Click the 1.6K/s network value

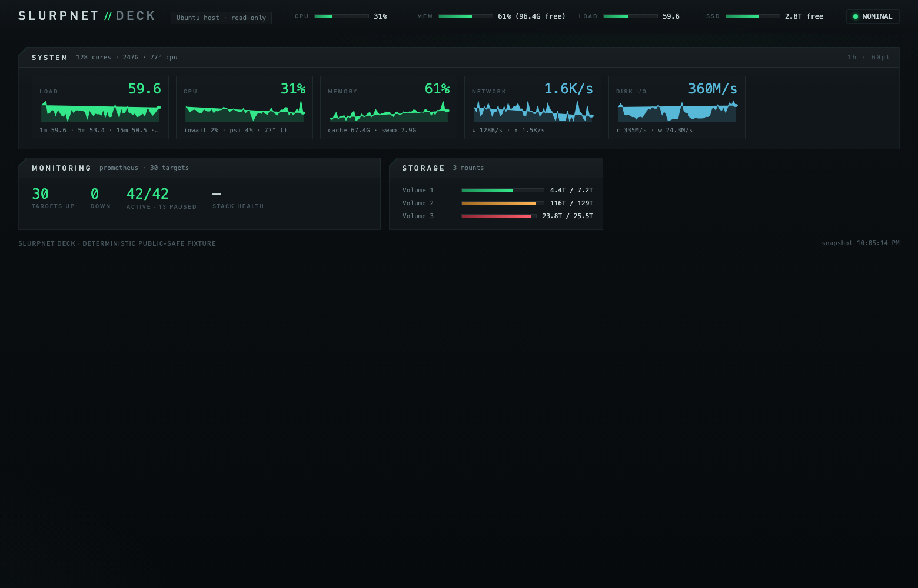pyautogui.click(x=568, y=89)
